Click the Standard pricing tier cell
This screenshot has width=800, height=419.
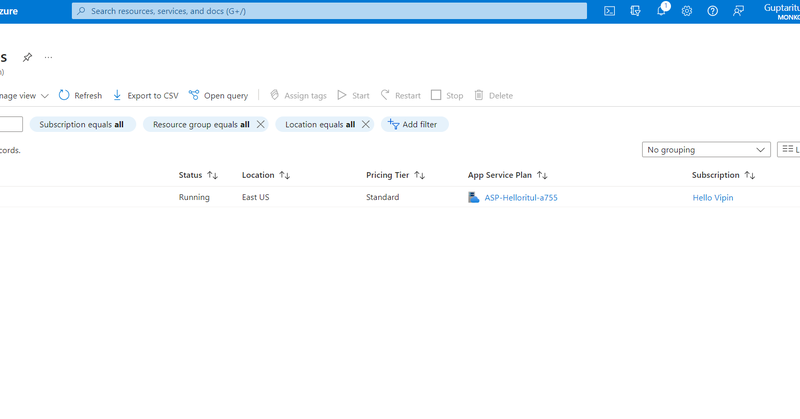[383, 197]
